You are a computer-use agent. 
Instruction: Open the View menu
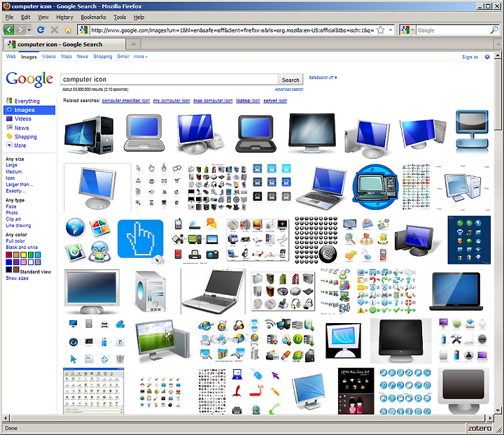click(x=43, y=17)
